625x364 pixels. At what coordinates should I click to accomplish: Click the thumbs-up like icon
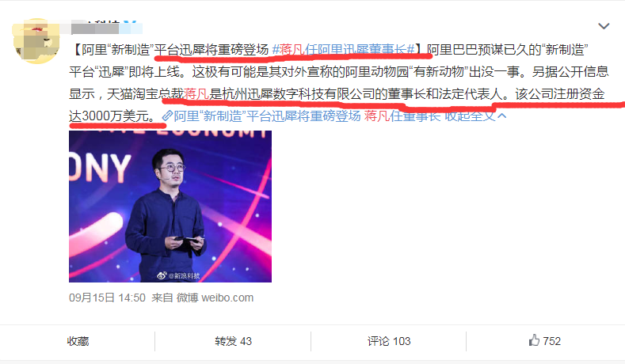[x=534, y=340]
